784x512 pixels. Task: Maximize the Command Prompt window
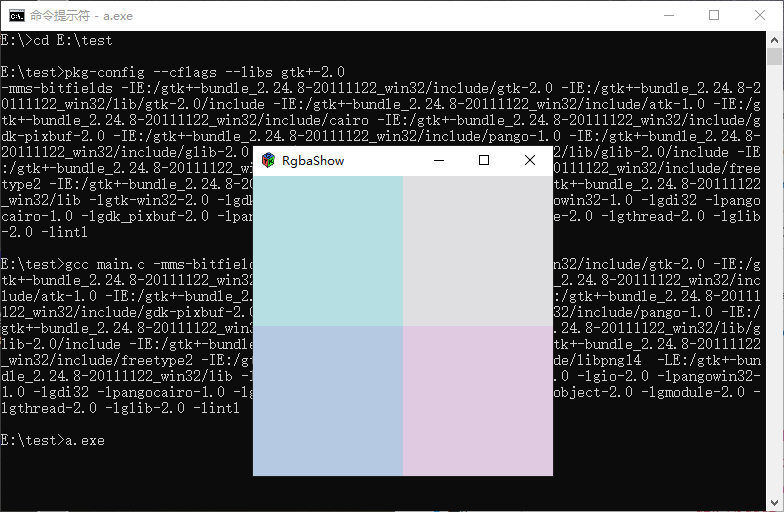coord(713,15)
